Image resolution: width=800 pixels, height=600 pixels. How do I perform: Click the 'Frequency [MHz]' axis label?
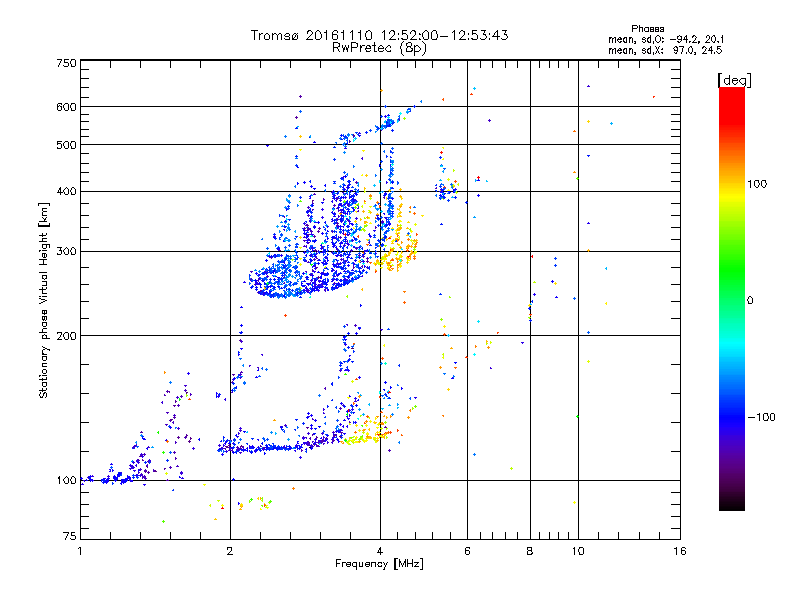pos(379,564)
